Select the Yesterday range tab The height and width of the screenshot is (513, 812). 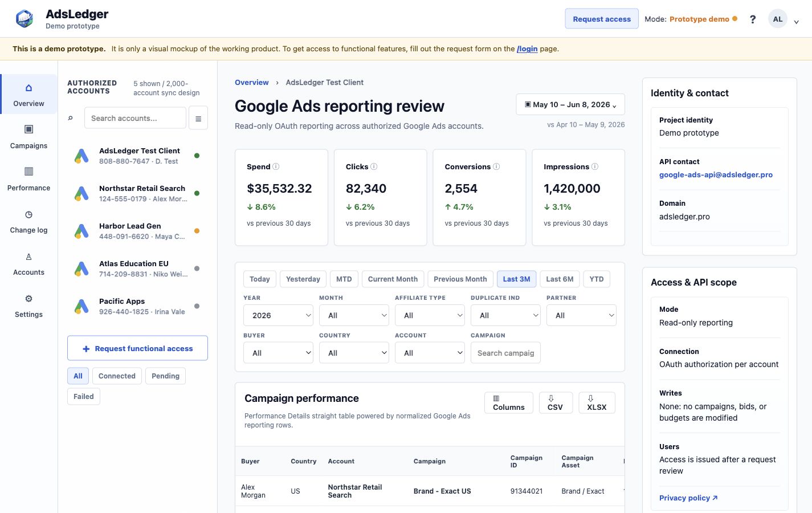pyautogui.click(x=303, y=279)
